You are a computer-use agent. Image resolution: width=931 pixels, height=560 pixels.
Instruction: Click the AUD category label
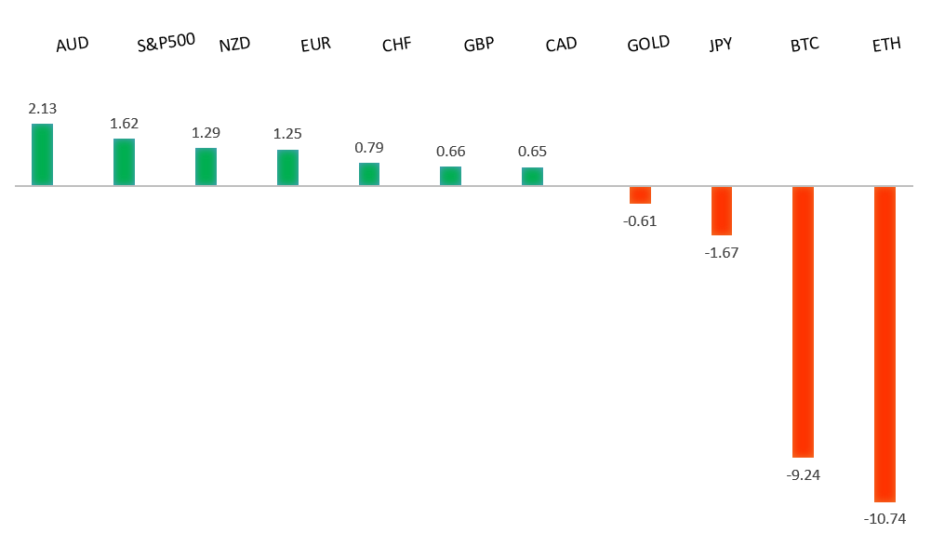click(73, 45)
